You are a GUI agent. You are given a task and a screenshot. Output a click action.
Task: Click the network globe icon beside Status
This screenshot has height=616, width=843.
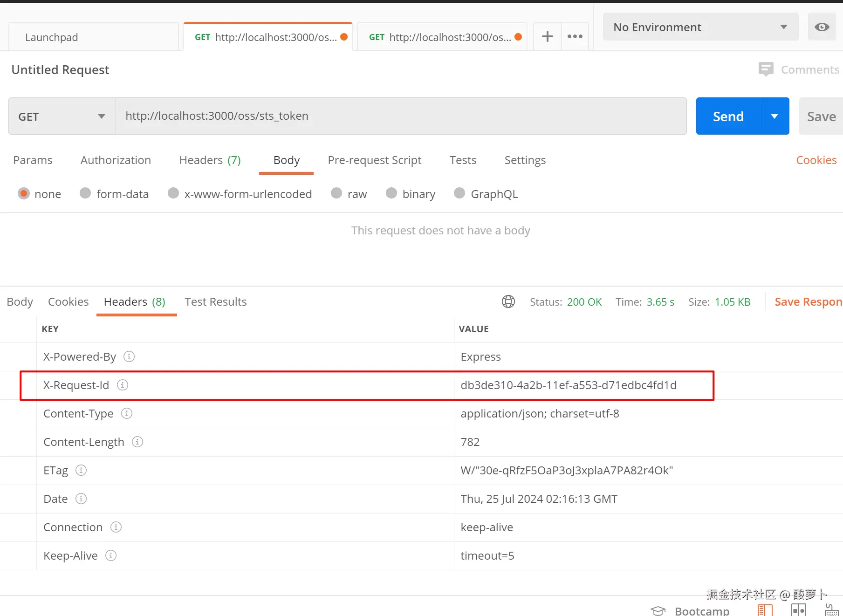coord(508,302)
